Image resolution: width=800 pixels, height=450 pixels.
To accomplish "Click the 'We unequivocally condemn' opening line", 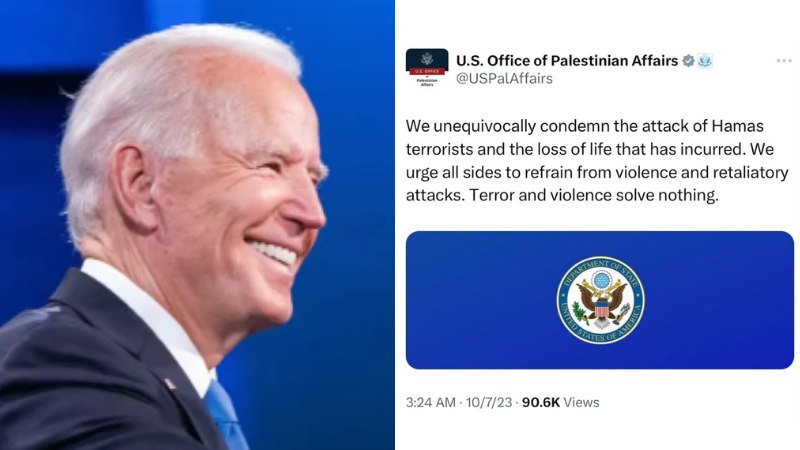I will tap(585, 126).
